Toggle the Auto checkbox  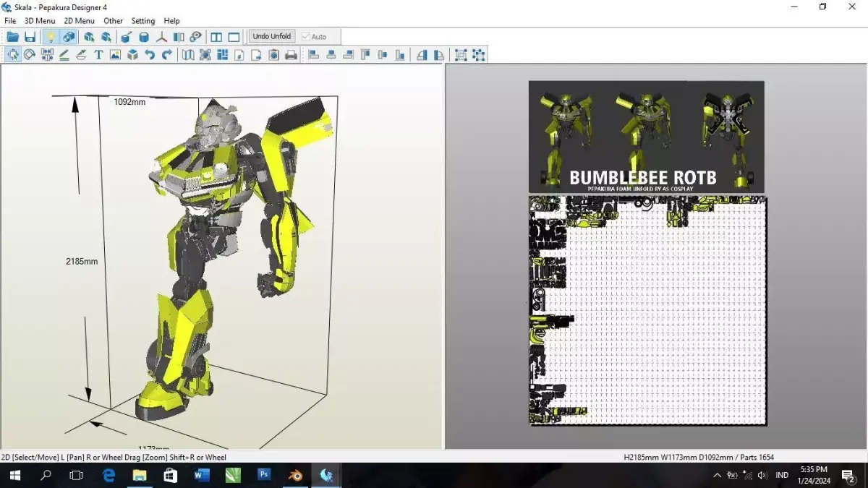[315, 36]
